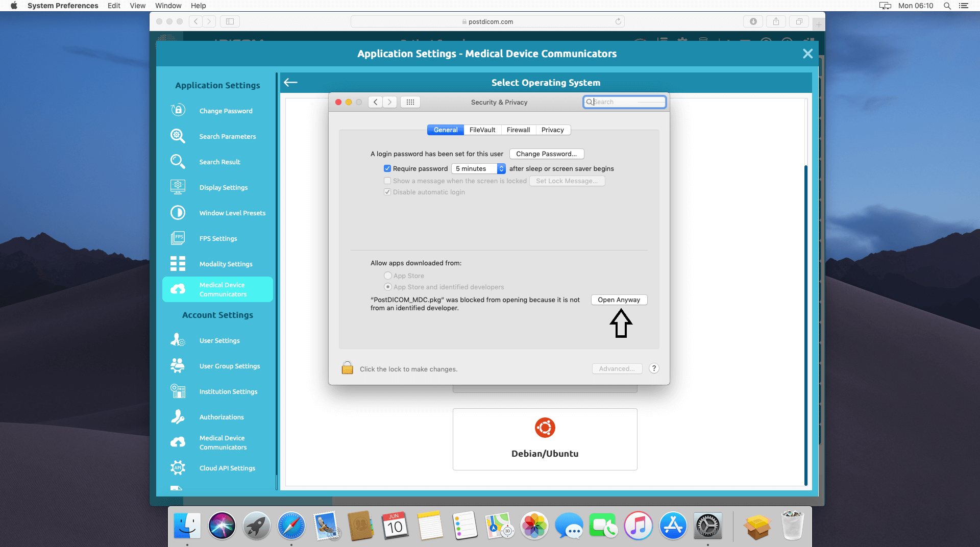Open the View menu
This screenshot has width=980, height=547.
click(x=137, y=6)
